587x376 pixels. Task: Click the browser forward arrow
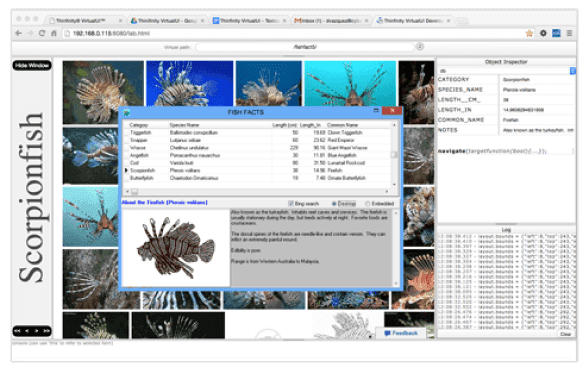(x=30, y=33)
